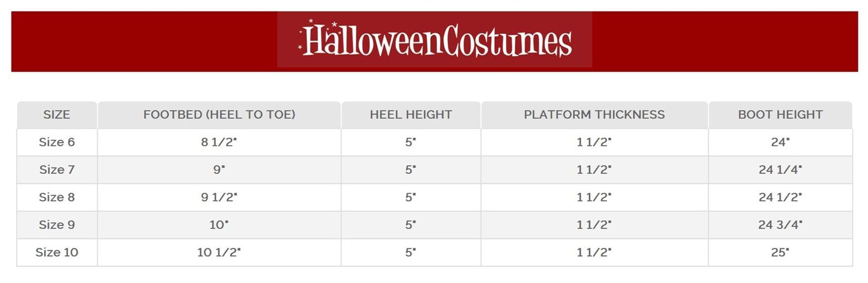
Task: Click Size 10 platform thickness cell
Action: tap(594, 252)
